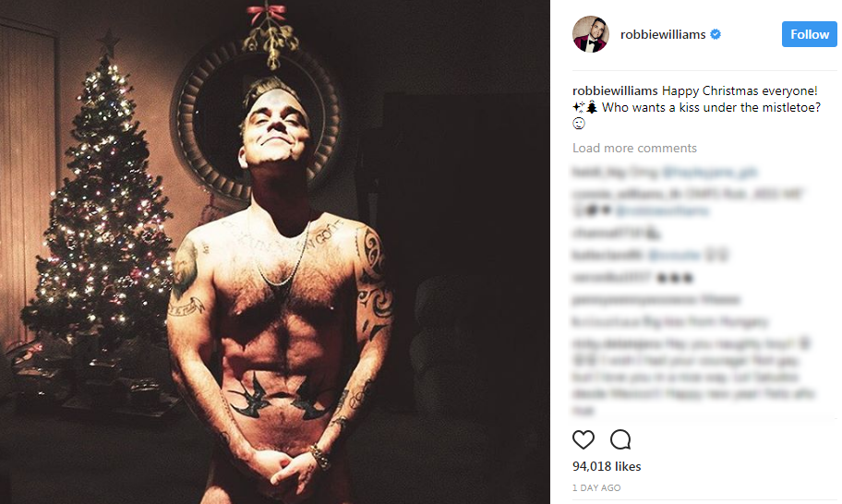Click the Christmas tree emoji in the caption
This screenshot has width=842, height=504.
coord(592,107)
